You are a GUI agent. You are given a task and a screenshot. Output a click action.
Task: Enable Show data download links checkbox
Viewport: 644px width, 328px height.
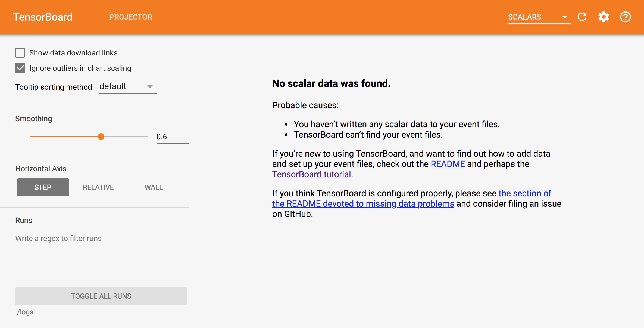click(x=20, y=53)
